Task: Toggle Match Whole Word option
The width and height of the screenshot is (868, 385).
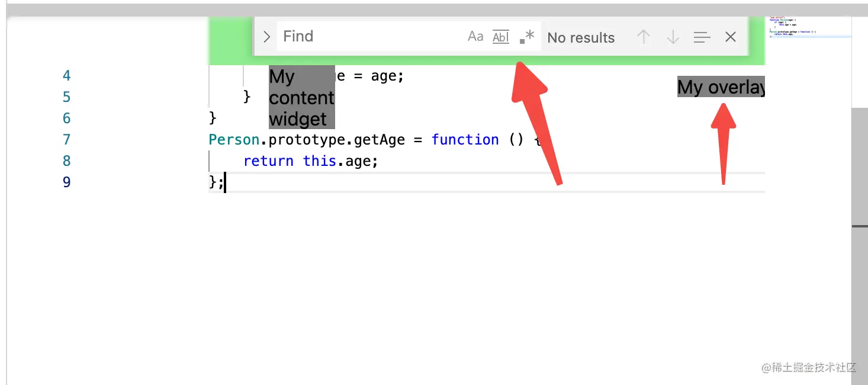Action: pyautogui.click(x=501, y=37)
